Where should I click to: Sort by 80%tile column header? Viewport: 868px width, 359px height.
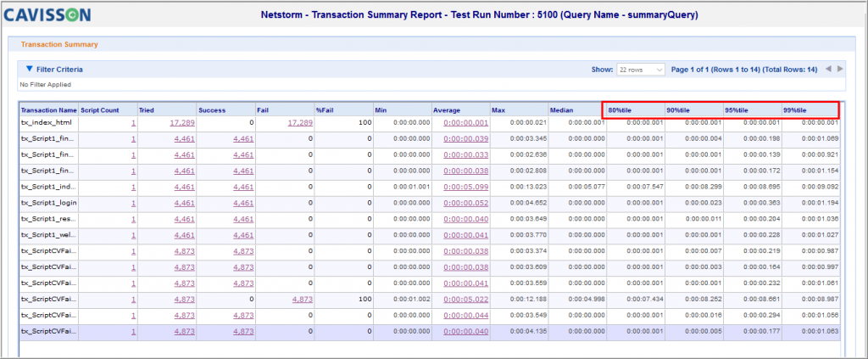point(620,110)
